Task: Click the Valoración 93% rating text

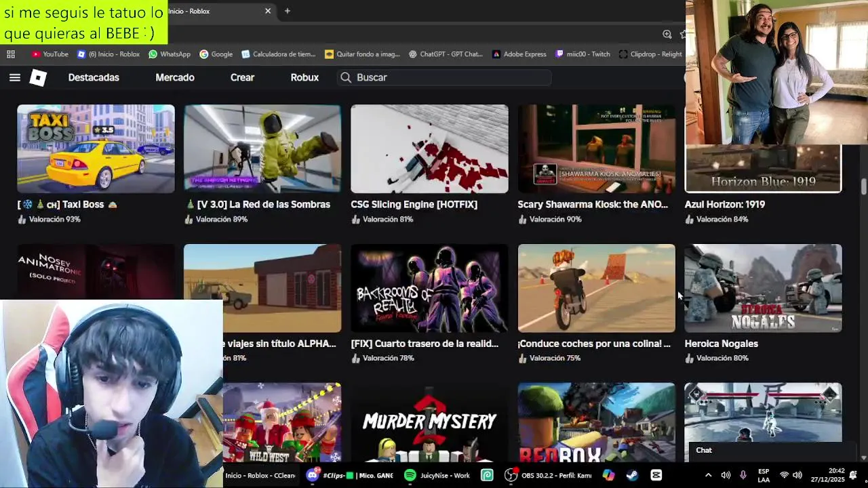Action: tap(54, 220)
